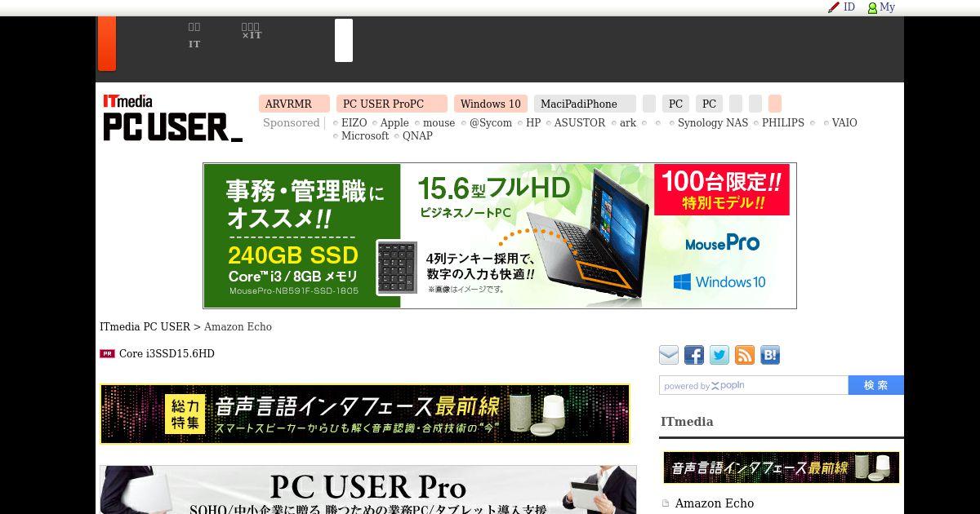980x514 pixels.
Task: Open the Core i3SSD15.6HD PR link
Action: pos(167,354)
